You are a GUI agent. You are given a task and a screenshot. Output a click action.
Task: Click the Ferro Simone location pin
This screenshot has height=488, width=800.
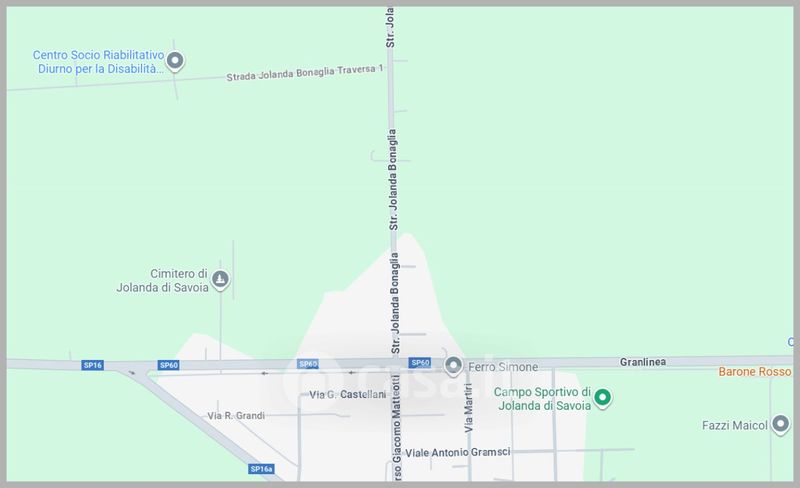pyautogui.click(x=453, y=366)
